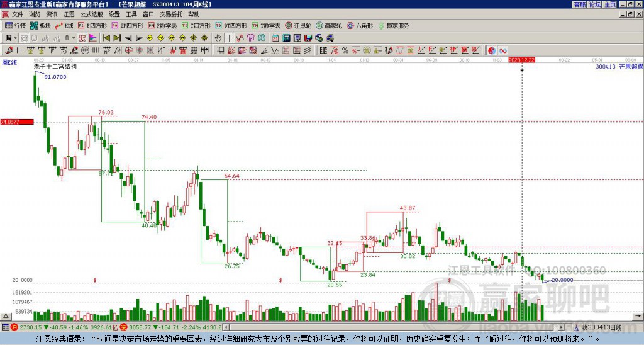Move chart left with black arrow
Screen dimensions: 644x345
(x=128, y=38)
